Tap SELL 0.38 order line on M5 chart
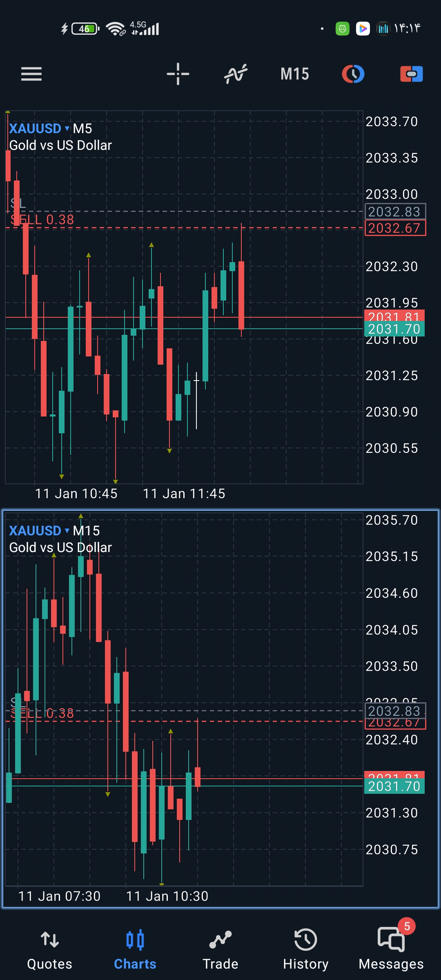Screen dimensions: 441x980 point(42,220)
